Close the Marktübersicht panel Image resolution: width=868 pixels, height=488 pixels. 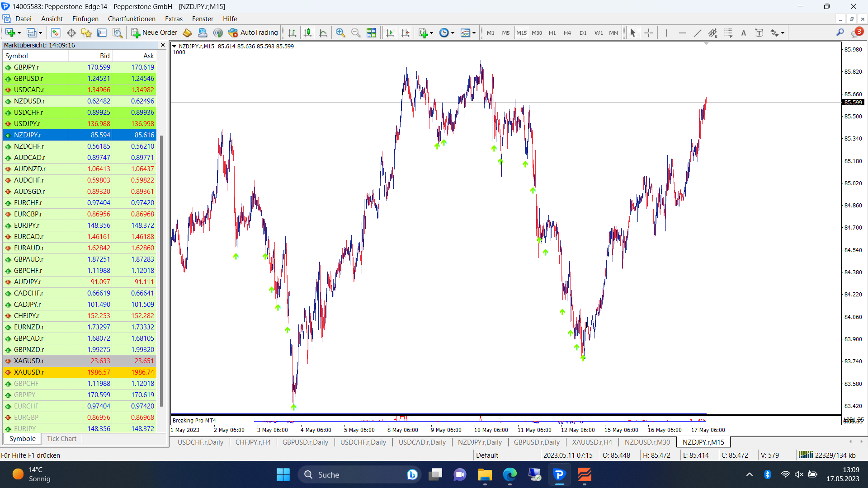click(163, 45)
